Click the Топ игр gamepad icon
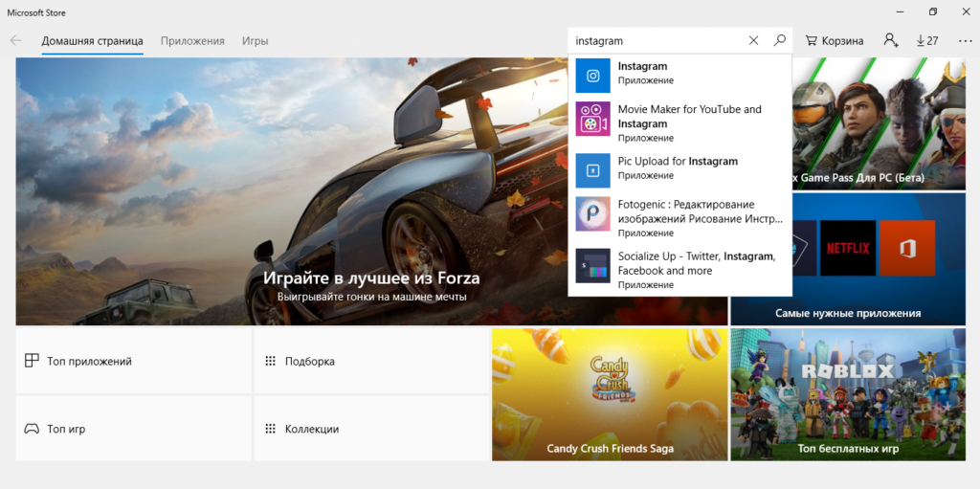The image size is (980, 489). pos(32,429)
